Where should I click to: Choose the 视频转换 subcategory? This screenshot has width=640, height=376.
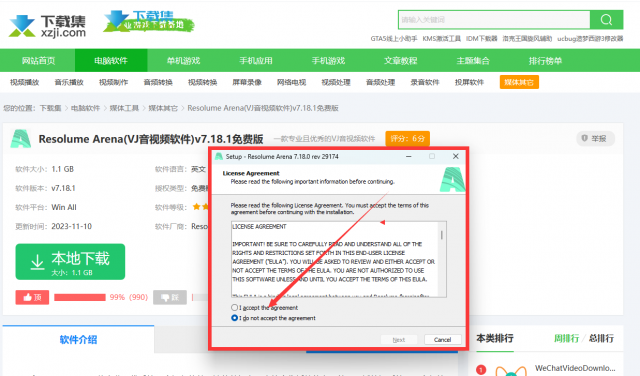pyautogui.click(x=202, y=82)
